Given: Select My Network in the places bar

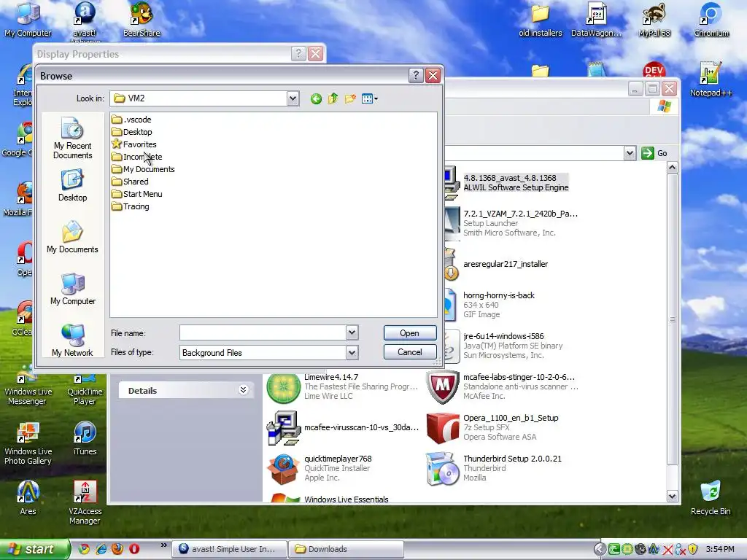Looking at the screenshot, I should [72, 341].
